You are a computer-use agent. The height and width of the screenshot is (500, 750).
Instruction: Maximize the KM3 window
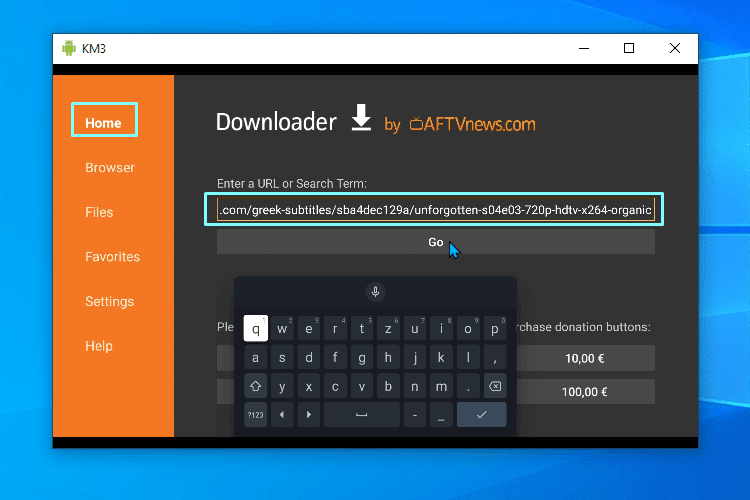click(629, 48)
